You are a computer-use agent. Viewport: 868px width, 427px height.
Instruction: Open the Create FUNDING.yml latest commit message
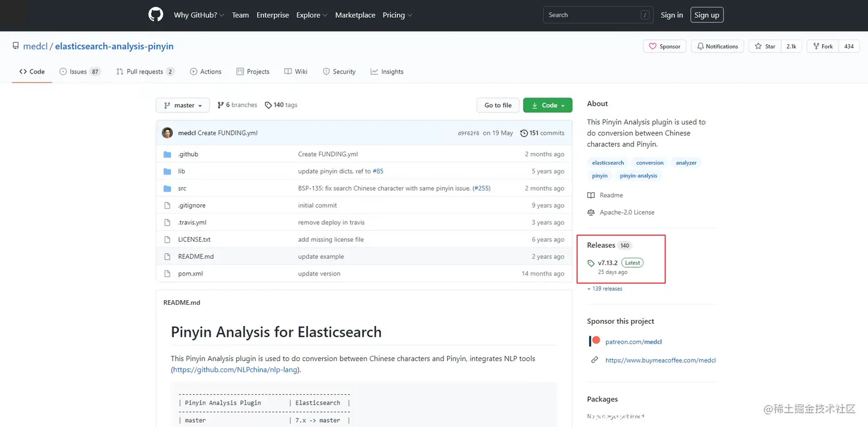pos(227,133)
